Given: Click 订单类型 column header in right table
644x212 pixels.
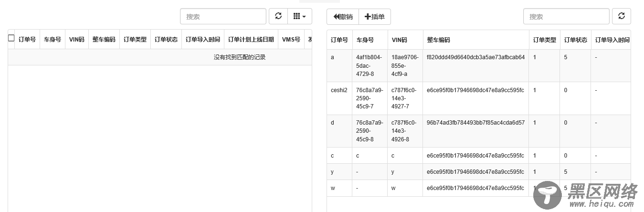Looking at the screenshot, I should [545, 40].
